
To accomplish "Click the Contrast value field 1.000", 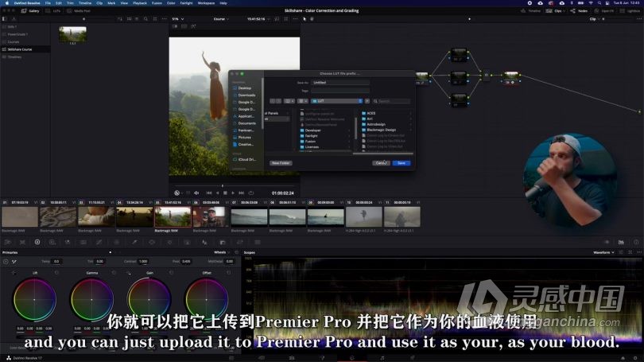I will [143, 261].
